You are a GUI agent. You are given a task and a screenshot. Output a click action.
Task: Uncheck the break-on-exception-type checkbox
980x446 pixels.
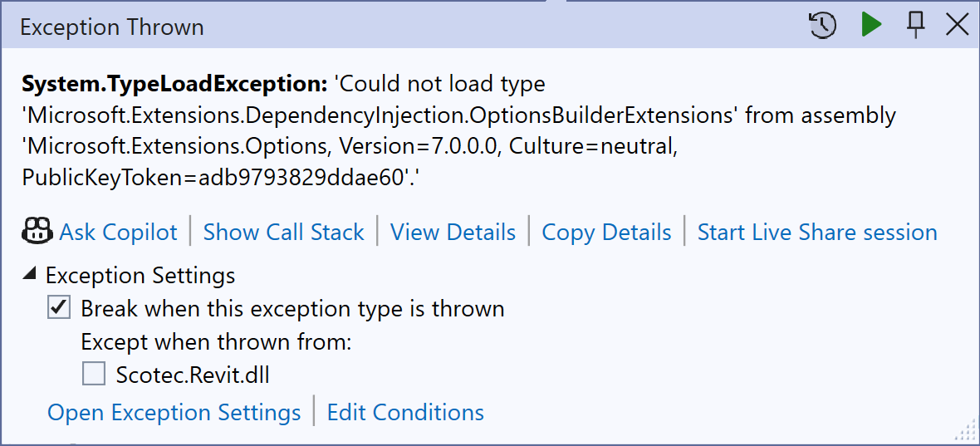[59, 308]
